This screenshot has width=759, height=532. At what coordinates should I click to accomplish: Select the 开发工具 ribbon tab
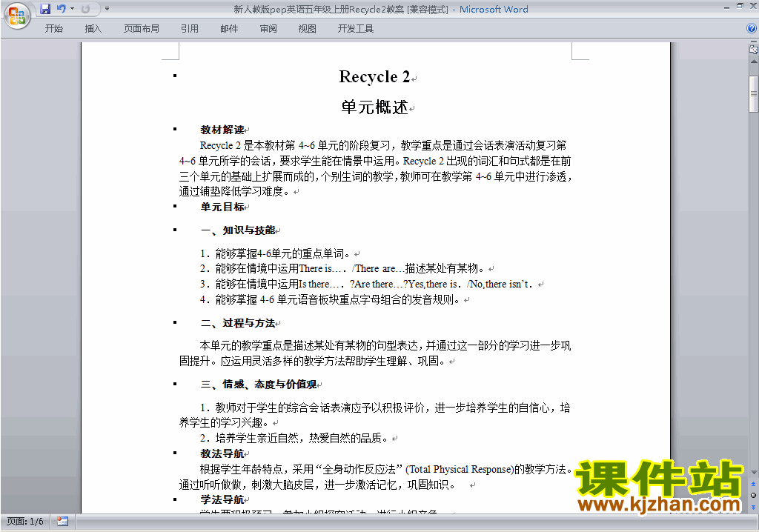pos(355,29)
